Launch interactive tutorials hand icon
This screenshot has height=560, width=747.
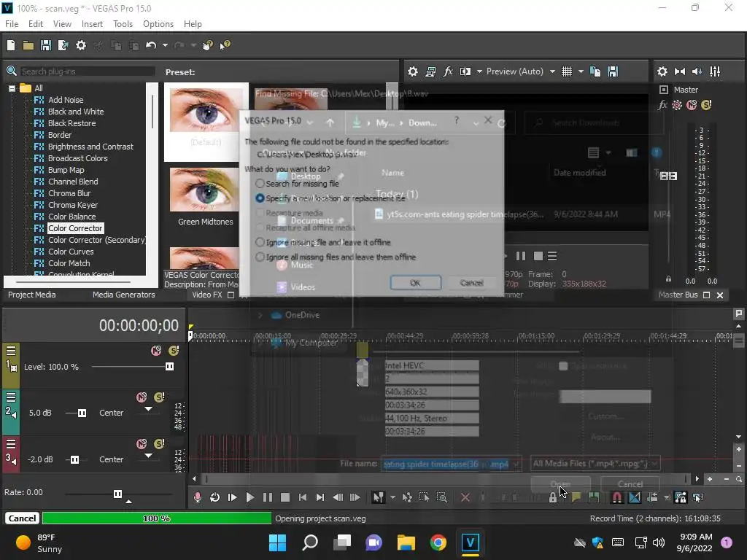208,45
